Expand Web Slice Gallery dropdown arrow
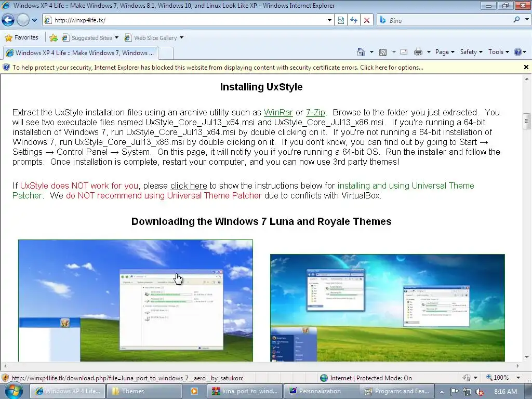The image size is (532, 399). click(181, 37)
